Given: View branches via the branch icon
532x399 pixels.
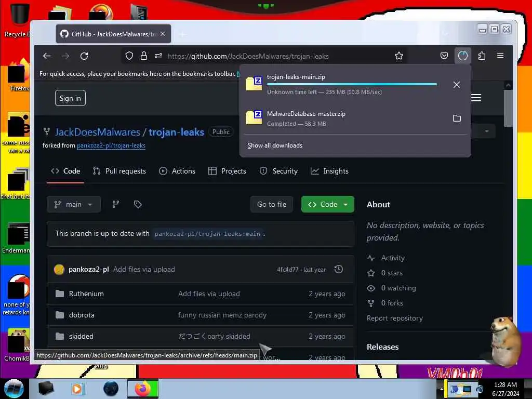Looking at the screenshot, I should click(116, 204).
